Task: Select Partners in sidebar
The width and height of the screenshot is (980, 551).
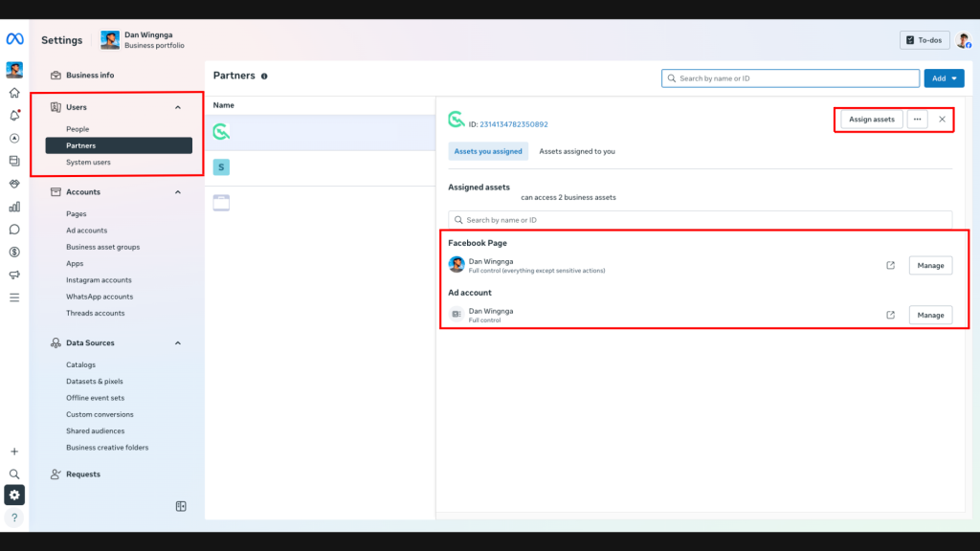Action: click(x=119, y=145)
